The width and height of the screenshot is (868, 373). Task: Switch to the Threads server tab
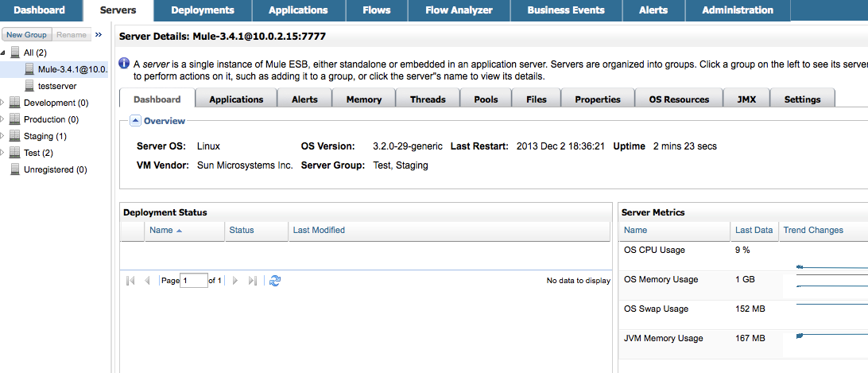click(428, 99)
